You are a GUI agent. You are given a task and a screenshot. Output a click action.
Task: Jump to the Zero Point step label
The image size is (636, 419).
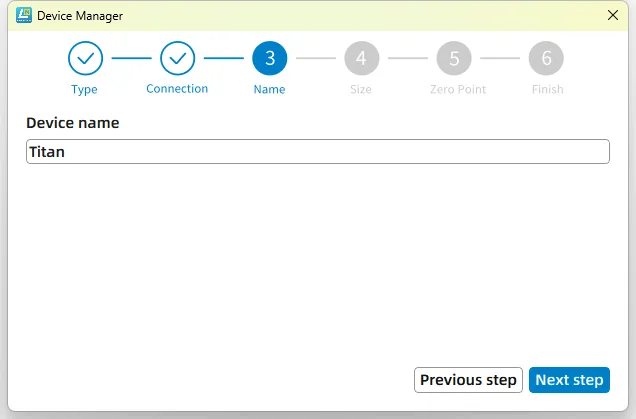pos(458,89)
